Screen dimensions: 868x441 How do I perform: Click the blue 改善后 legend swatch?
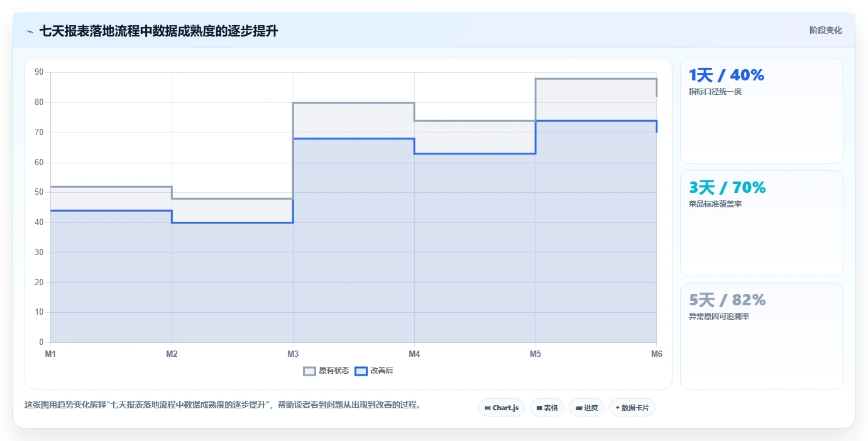(361, 371)
